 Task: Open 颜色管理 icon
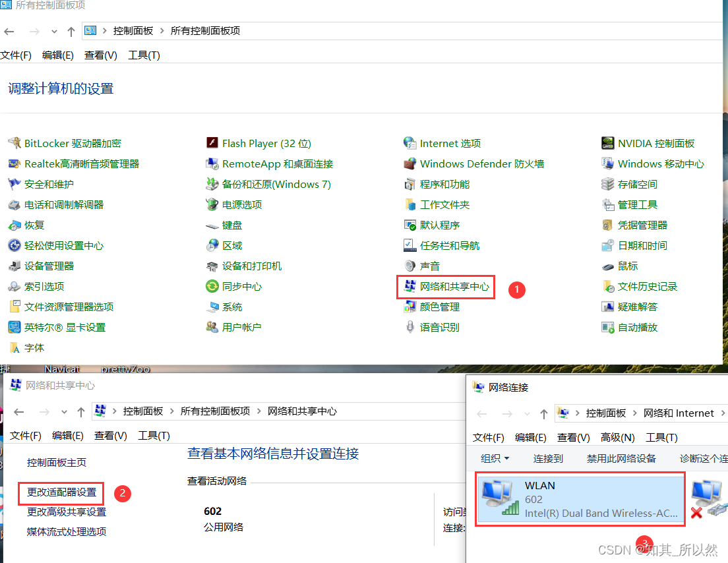pyautogui.click(x=410, y=307)
